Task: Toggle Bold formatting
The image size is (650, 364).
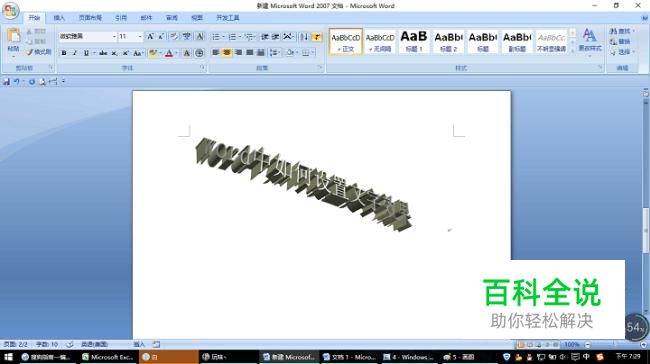Action: coord(64,53)
